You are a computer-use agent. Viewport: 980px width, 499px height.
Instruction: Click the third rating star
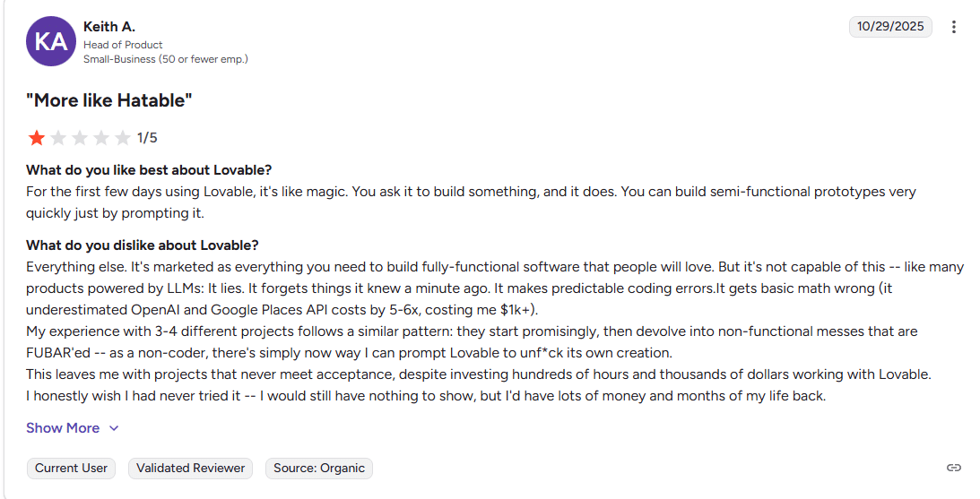(80, 138)
